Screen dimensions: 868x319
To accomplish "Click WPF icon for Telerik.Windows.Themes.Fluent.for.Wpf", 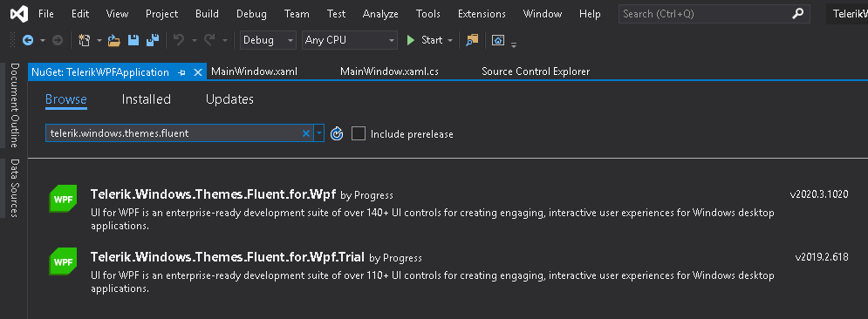I will (x=63, y=200).
